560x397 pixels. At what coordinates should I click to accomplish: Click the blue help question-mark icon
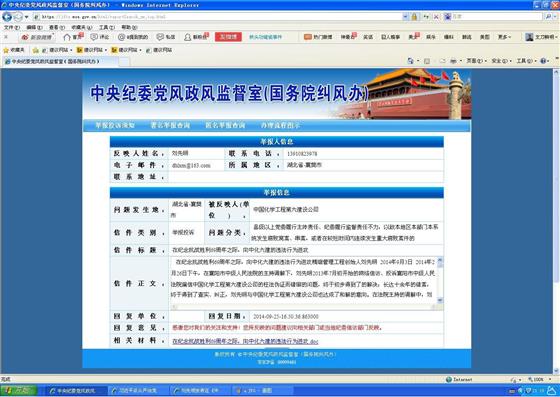pos(543,61)
